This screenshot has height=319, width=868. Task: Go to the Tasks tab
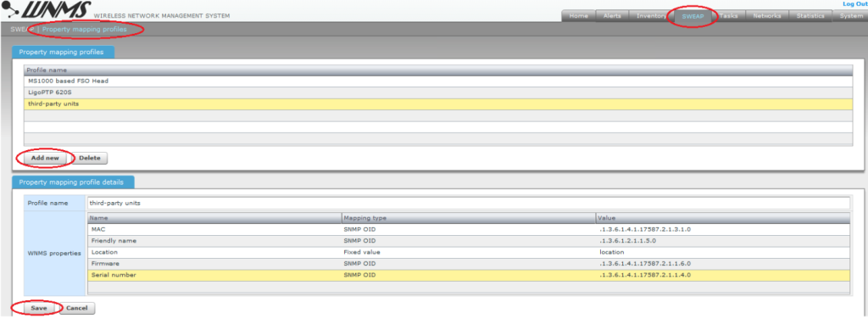point(728,16)
